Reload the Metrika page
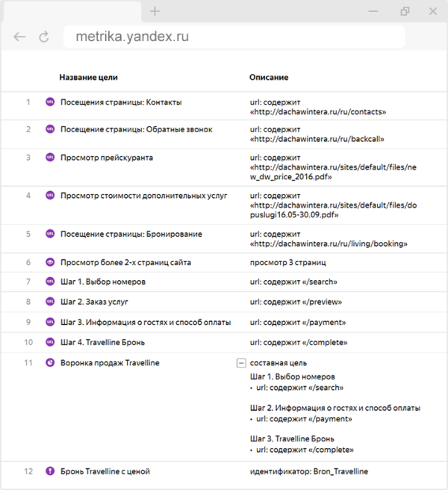This screenshot has width=448, height=490. click(x=44, y=37)
